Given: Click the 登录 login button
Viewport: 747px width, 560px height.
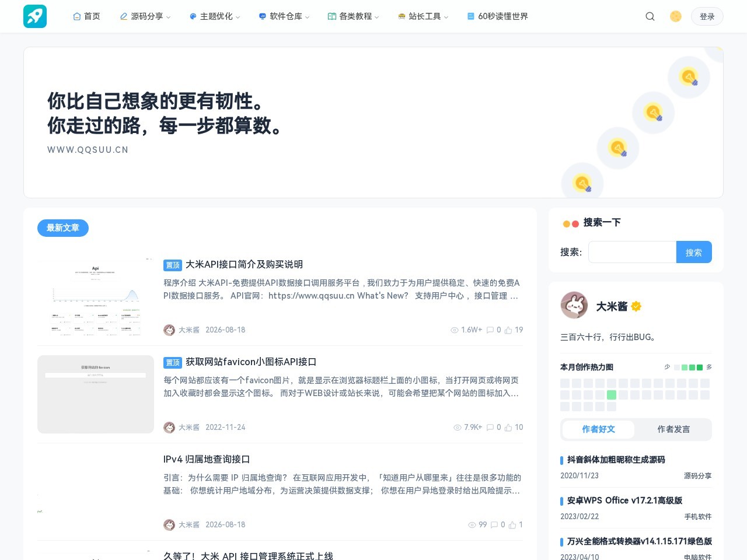Looking at the screenshot, I should tap(707, 16).
